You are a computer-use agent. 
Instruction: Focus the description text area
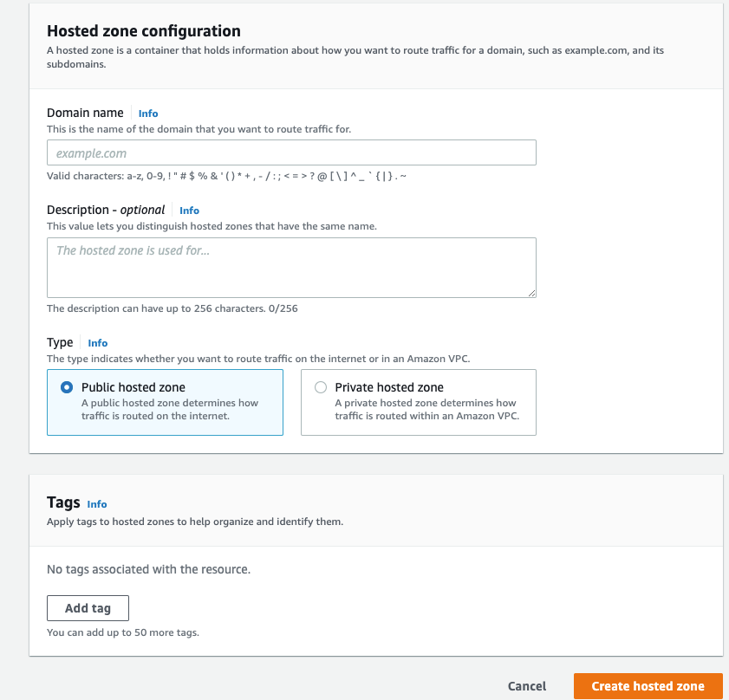[291, 268]
